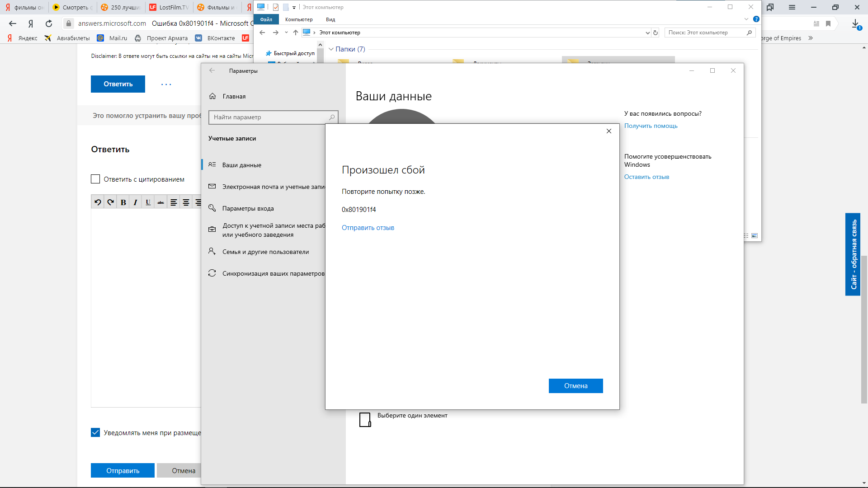Image resolution: width=868 pixels, height=488 pixels.
Task: Click the 'Найти параметр' search field
Action: pos(269,117)
